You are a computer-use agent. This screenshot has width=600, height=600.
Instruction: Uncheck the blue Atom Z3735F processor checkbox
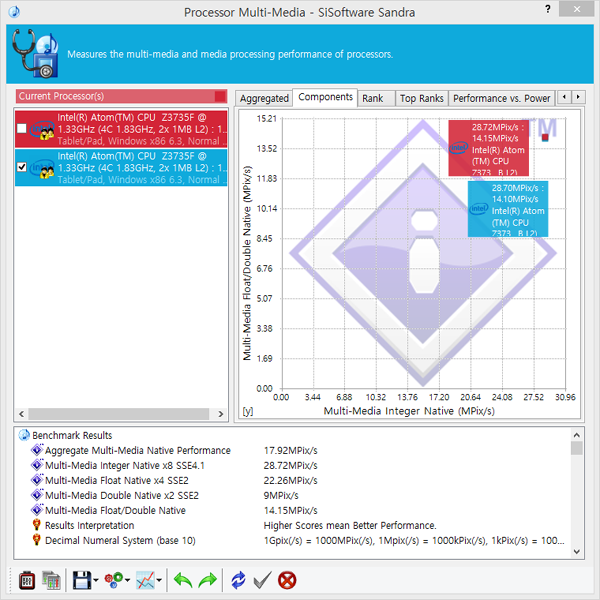point(22,167)
